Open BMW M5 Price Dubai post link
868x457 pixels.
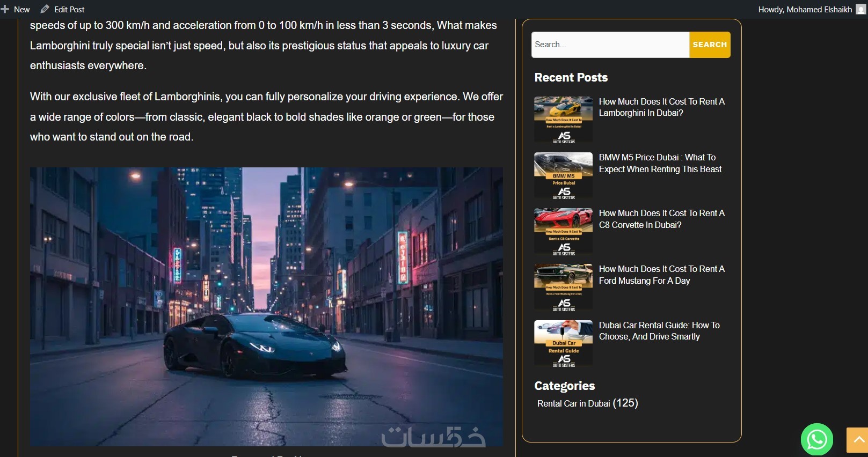[x=660, y=163]
